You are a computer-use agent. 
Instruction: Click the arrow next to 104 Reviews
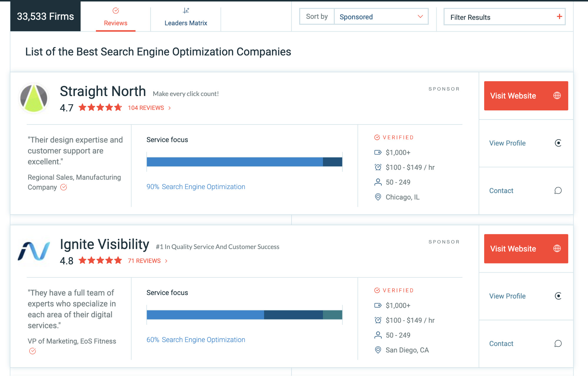pyautogui.click(x=170, y=108)
